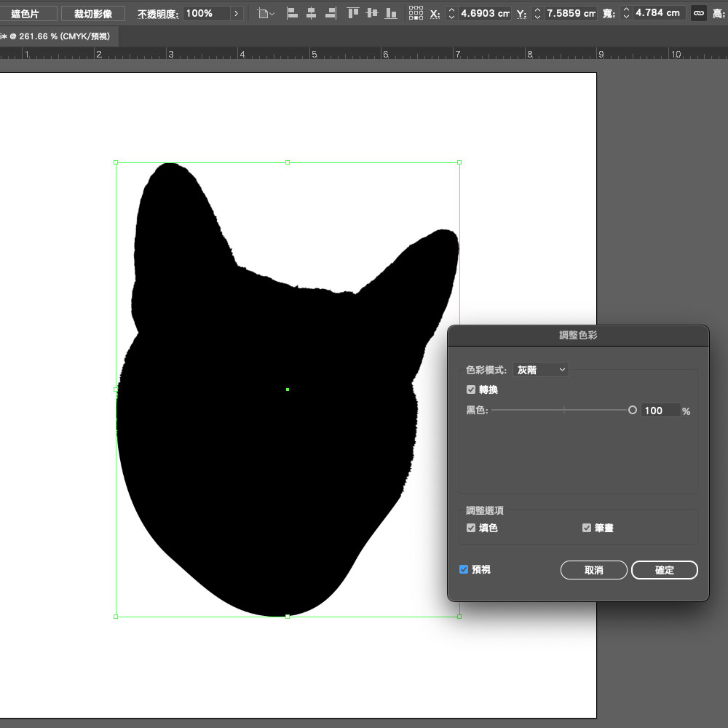Click the vertical align top icon
This screenshot has width=728, height=728.
click(353, 13)
